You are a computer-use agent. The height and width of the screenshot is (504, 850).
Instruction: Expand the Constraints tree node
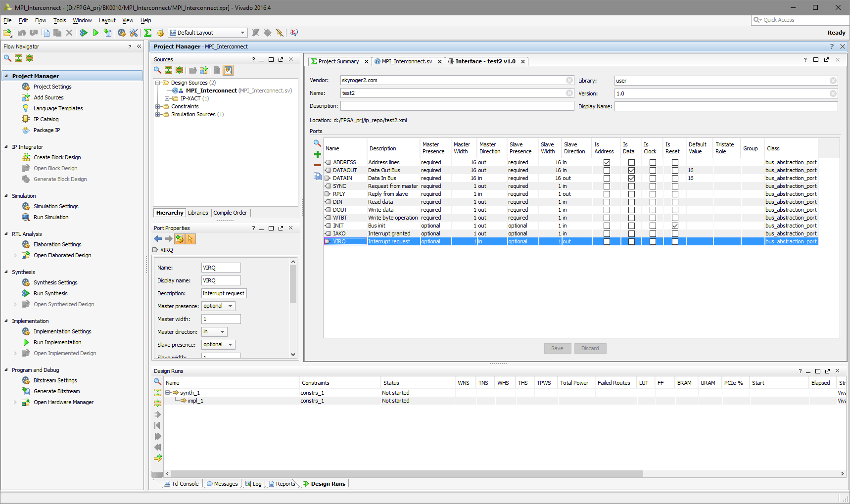click(x=157, y=106)
